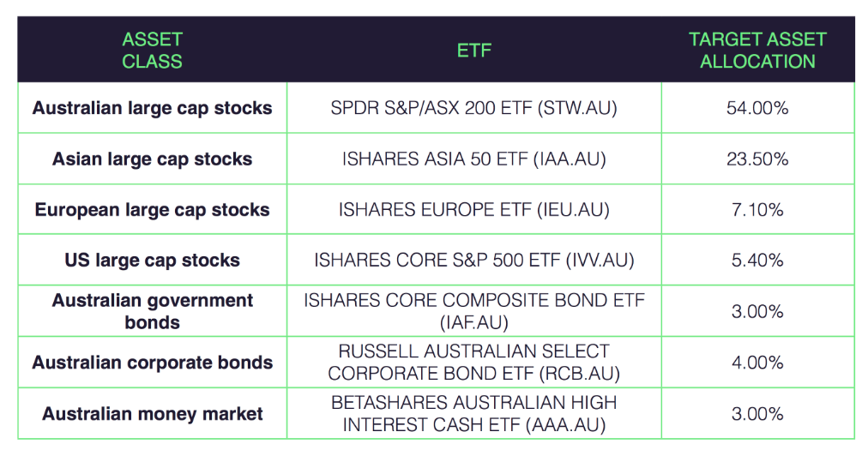This screenshot has height=450, width=868.
Task: Select Australian government bonds cell
Action: (x=152, y=311)
